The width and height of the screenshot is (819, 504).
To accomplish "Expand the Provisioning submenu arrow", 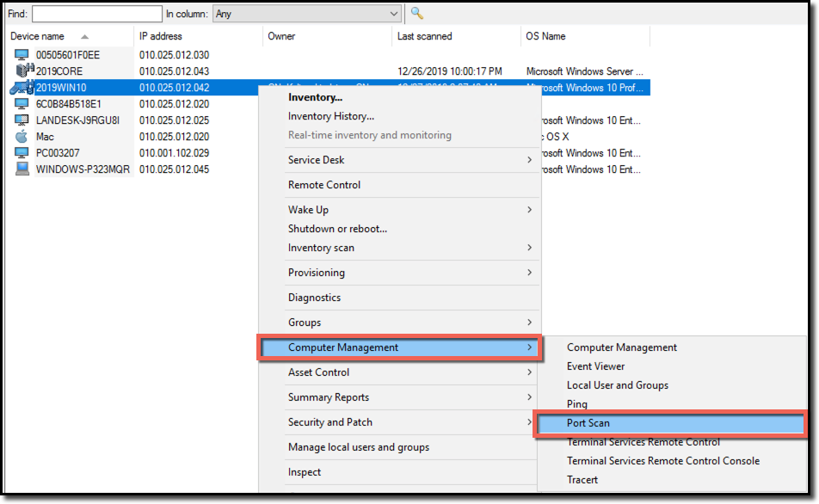I will click(x=528, y=273).
